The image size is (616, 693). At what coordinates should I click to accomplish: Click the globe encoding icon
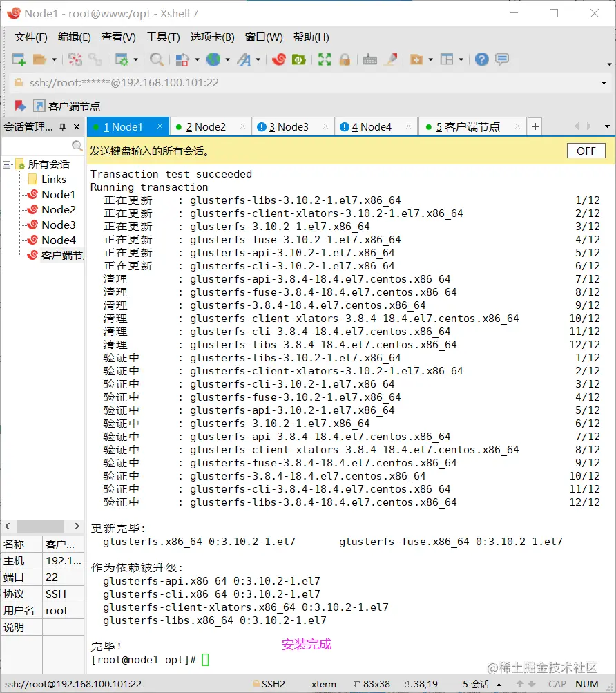point(213,59)
